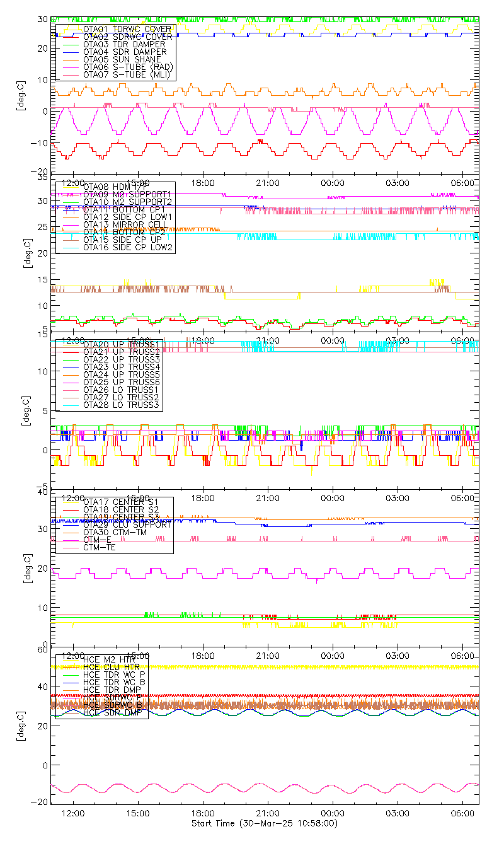Click the "OTA01 TDRWC COVER" legend entry
Image resolution: width=504 pixels, height=851 pixels.
pos(128,29)
